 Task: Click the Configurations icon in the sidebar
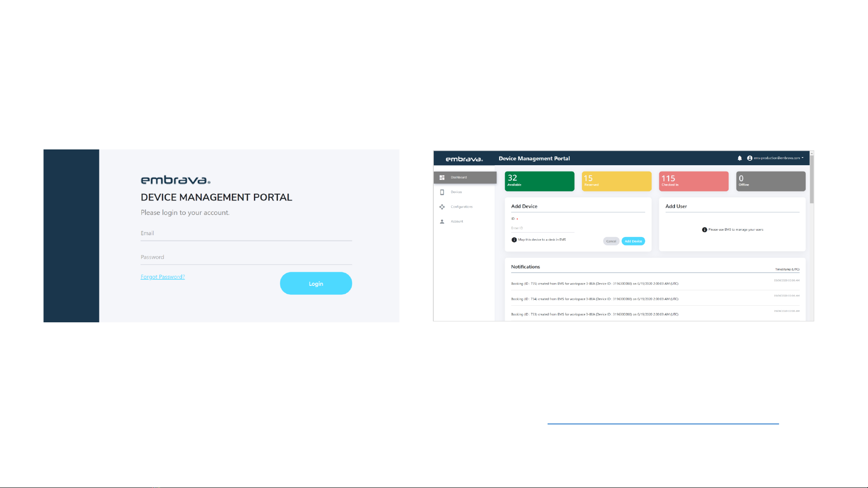[x=442, y=207]
